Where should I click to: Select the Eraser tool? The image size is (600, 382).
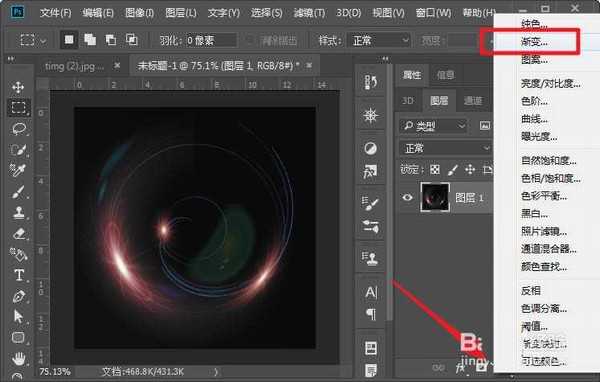pos(19,233)
